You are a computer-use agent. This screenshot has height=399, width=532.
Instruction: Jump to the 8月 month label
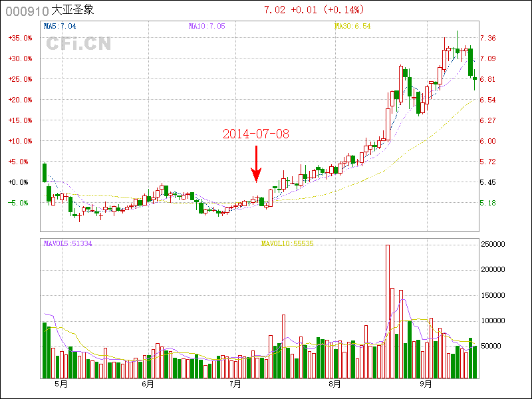334,384
